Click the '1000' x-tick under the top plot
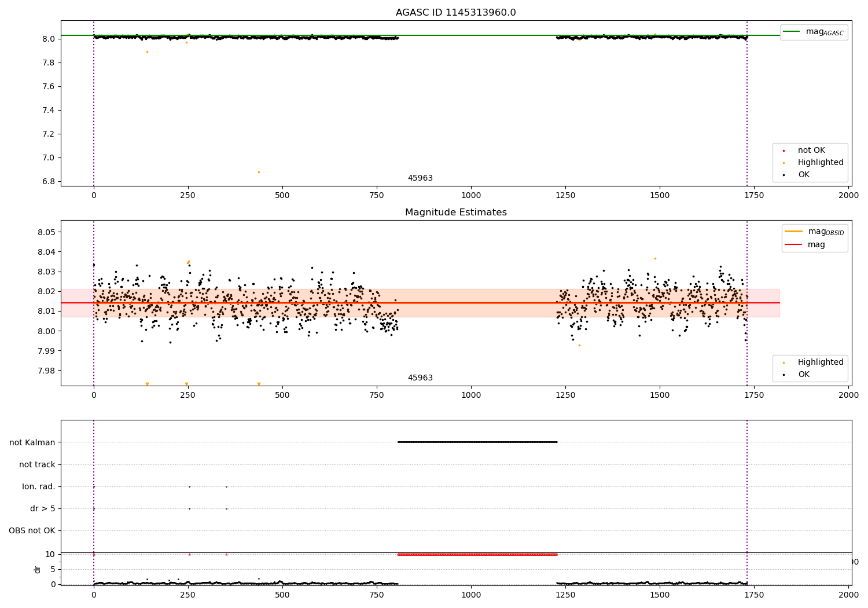The width and height of the screenshot is (868, 608). coord(471,195)
